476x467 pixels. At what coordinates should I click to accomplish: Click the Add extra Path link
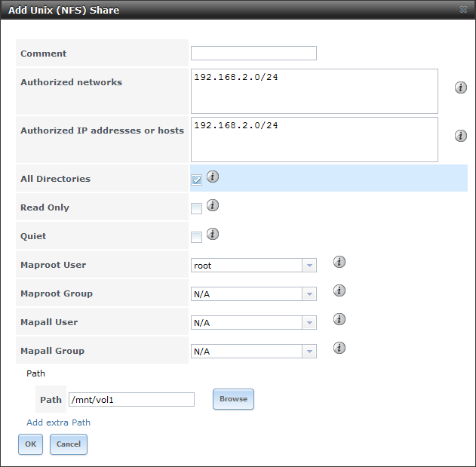pyautogui.click(x=58, y=422)
